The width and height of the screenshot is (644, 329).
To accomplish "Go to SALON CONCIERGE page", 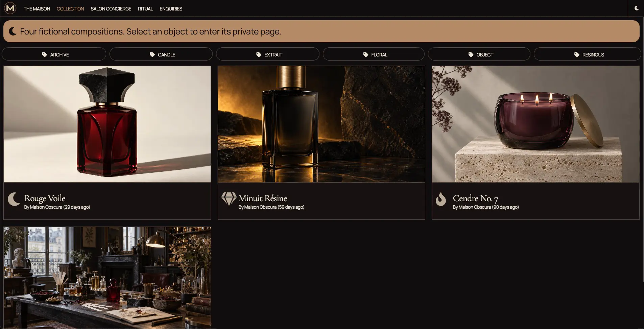I will click(x=111, y=9).
